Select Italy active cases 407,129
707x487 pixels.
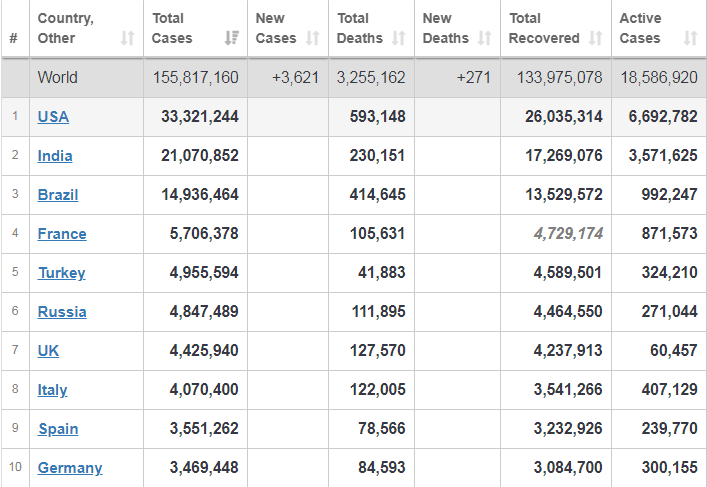(670, 390)
